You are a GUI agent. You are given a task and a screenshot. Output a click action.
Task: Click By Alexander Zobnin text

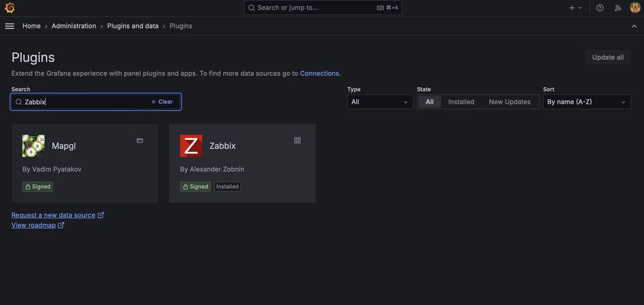coord(212,170)
